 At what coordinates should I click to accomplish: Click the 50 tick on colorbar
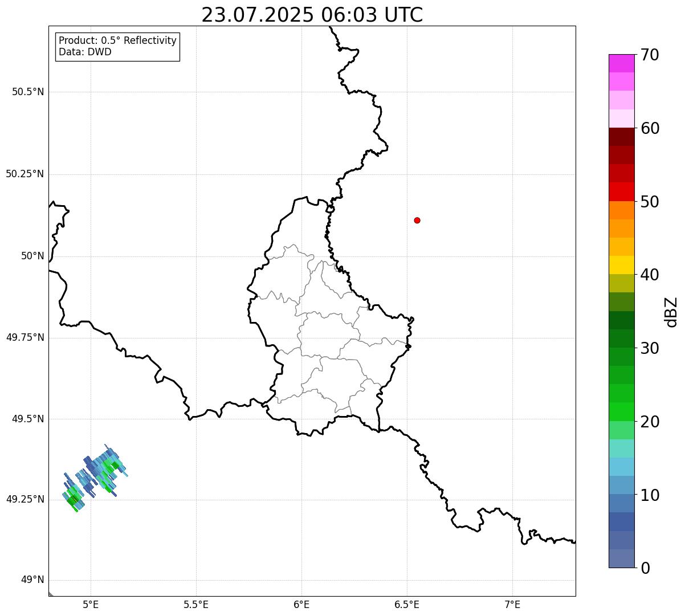click(650, 202)
